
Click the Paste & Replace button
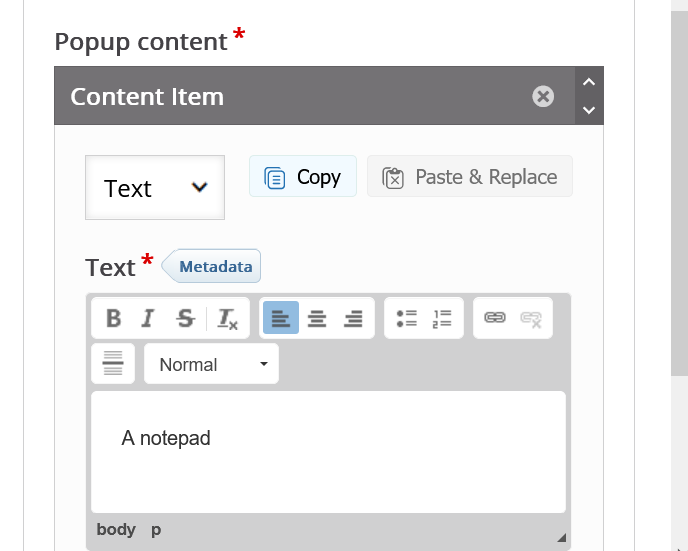(x=470, y=177)
